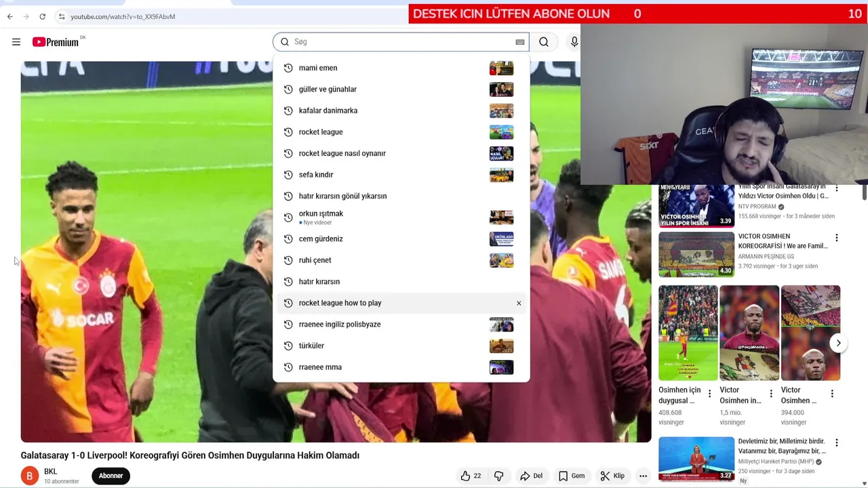Choose 'cem gürdeniz' suggestion
Image resolution: width=868 pixels, height=488 pixels.
[x=401, y=239]
